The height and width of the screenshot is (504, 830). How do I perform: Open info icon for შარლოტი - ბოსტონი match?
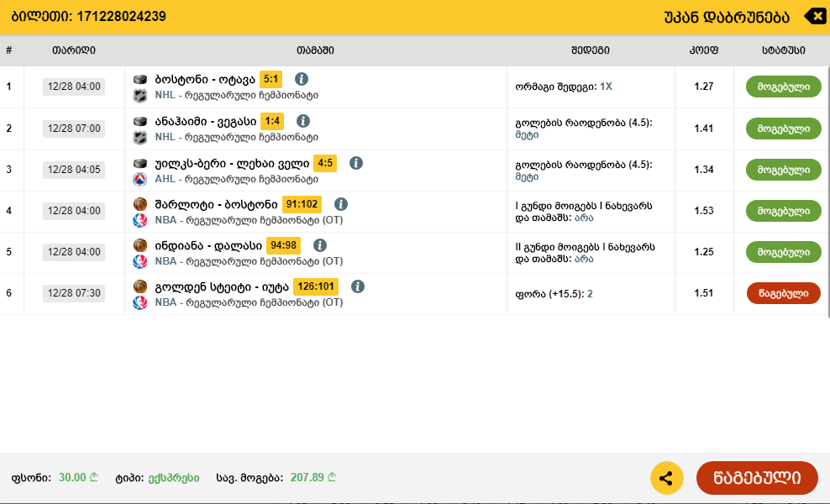tap(341, 204)
